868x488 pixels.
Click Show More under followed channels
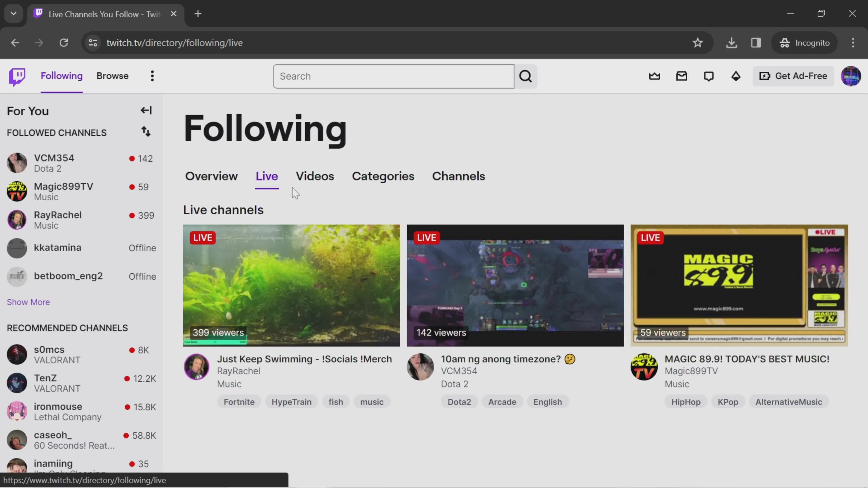click(x=28, y=302)
